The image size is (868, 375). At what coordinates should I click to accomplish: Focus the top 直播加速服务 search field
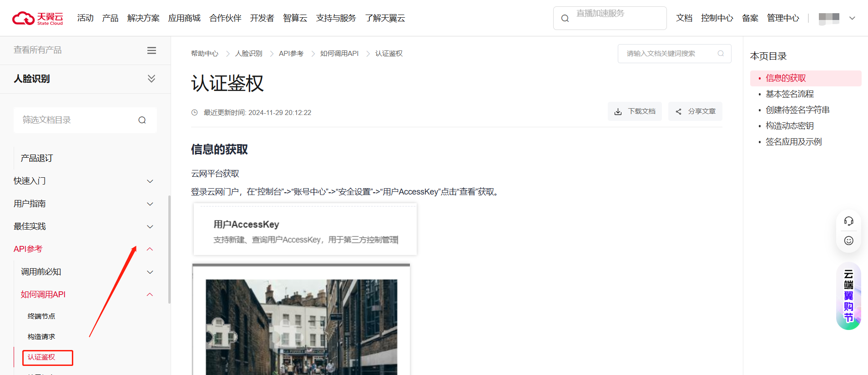click(x=610, y=18)
